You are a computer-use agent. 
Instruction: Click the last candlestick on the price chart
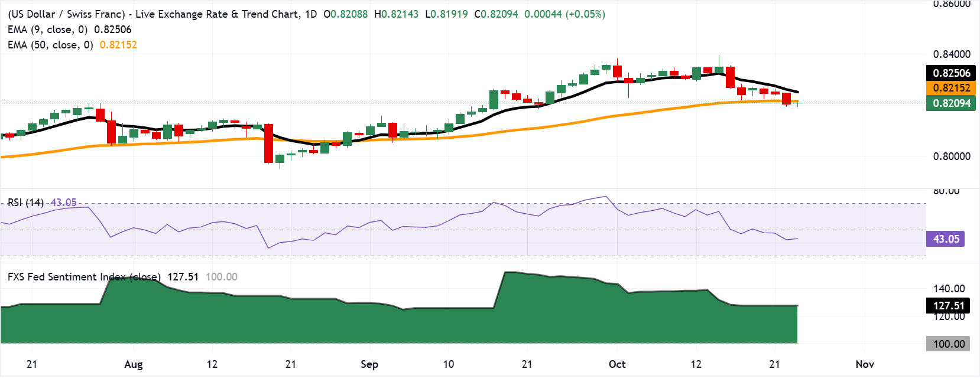[x=798, y=103]
